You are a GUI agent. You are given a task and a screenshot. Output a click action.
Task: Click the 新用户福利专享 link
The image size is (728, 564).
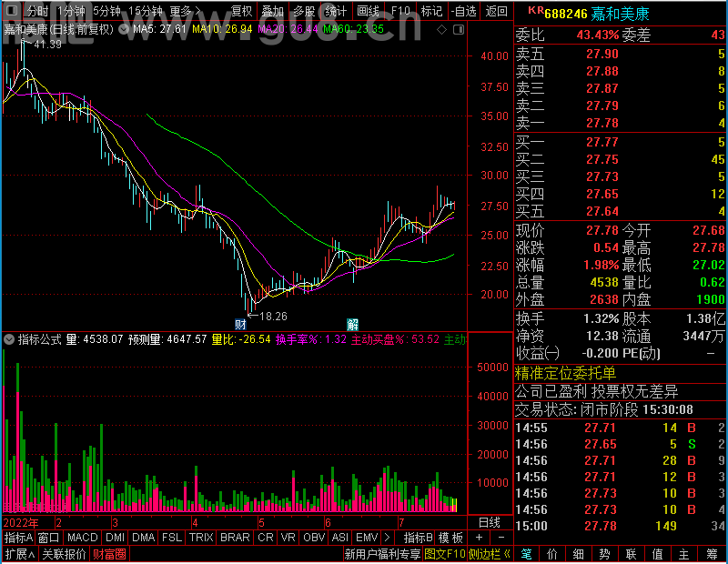click(382, 554)
